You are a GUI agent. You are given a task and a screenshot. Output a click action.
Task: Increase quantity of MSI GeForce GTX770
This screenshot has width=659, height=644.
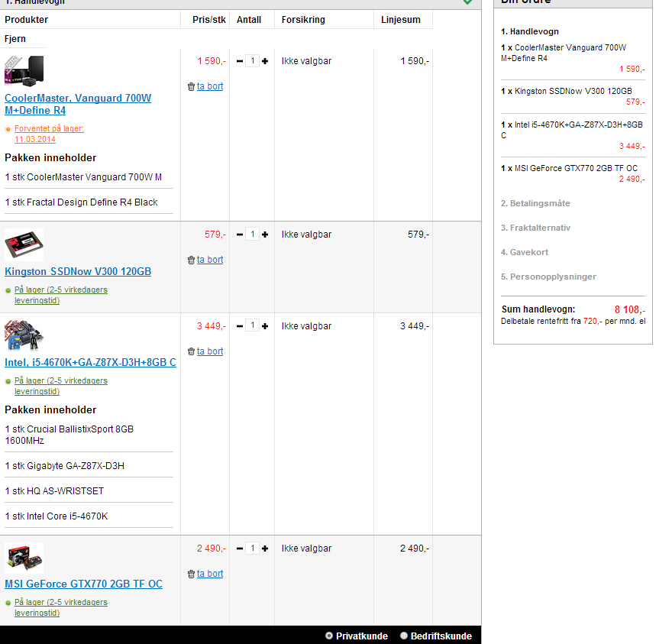(x=265, y=549)
